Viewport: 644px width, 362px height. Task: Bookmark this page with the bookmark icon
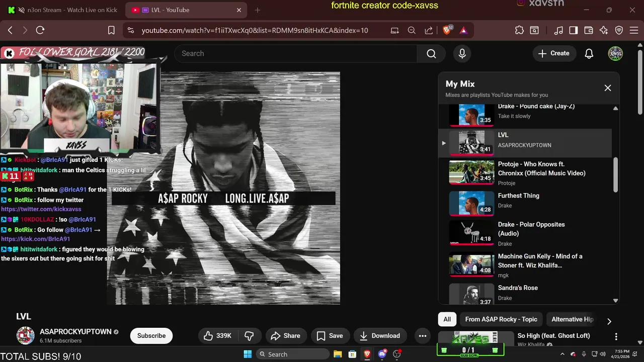click(x=112, y=30)
